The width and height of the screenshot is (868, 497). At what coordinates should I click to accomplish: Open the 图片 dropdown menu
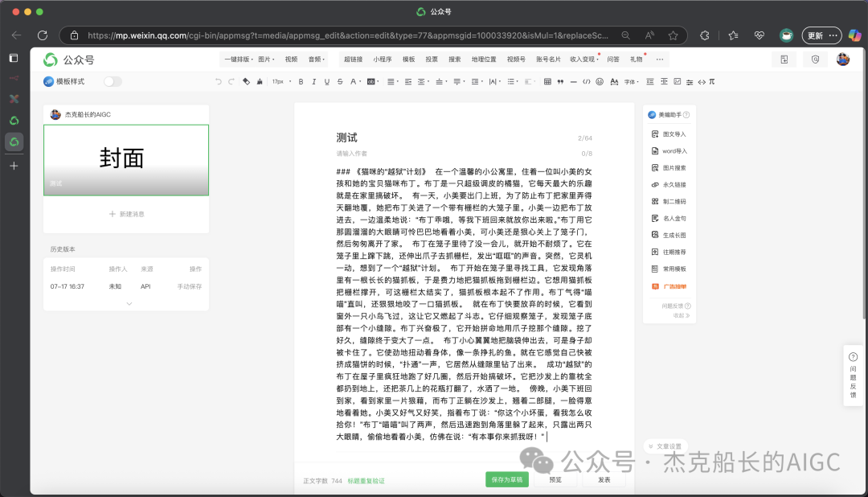266,60
